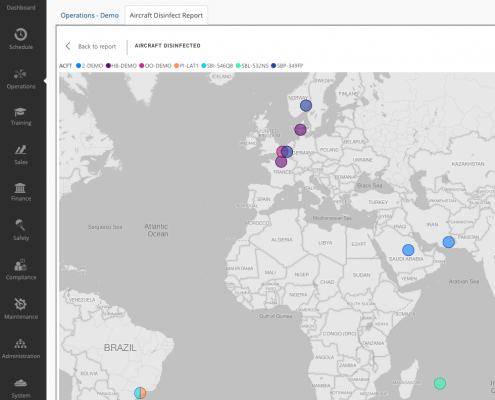Click the two-tone bubble in southern Brazil
The width and height of the screenshot is (495, 400).
140,393
